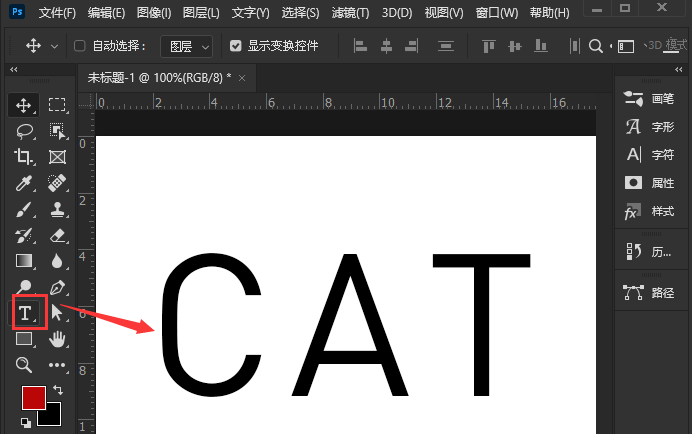Viewport: 692px width, 434px height.
Task: Select the Horizontal Type tool
Action: [26, 313]
